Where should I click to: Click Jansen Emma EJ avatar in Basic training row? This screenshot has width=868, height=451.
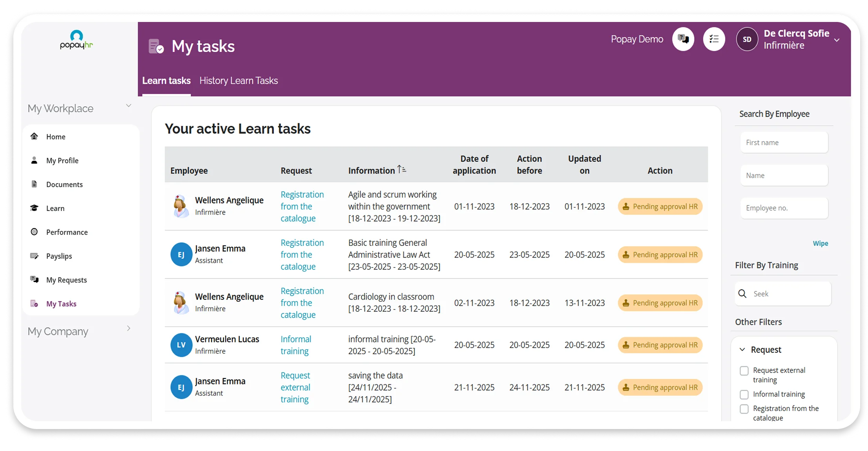[x=181, y=255]
